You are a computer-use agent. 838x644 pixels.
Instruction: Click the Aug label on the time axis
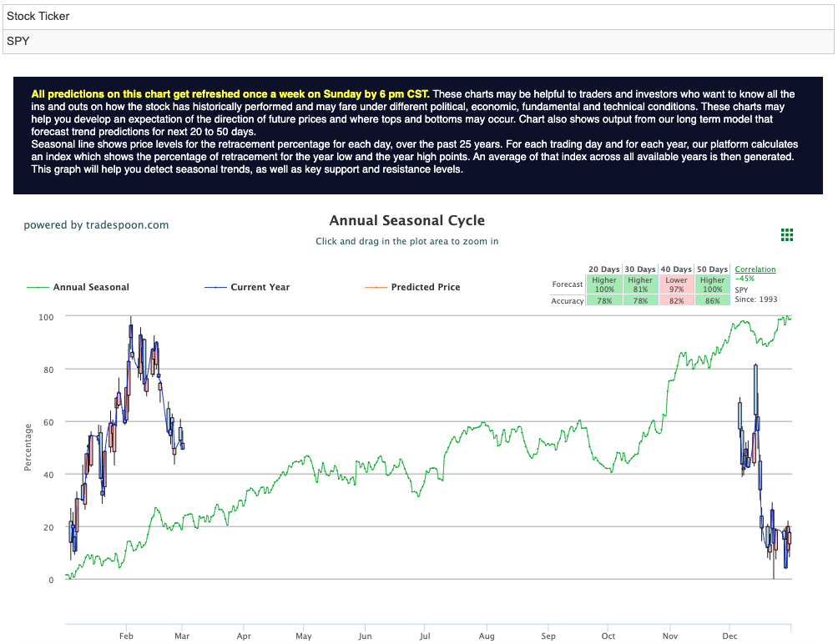(x=487, y=636)
